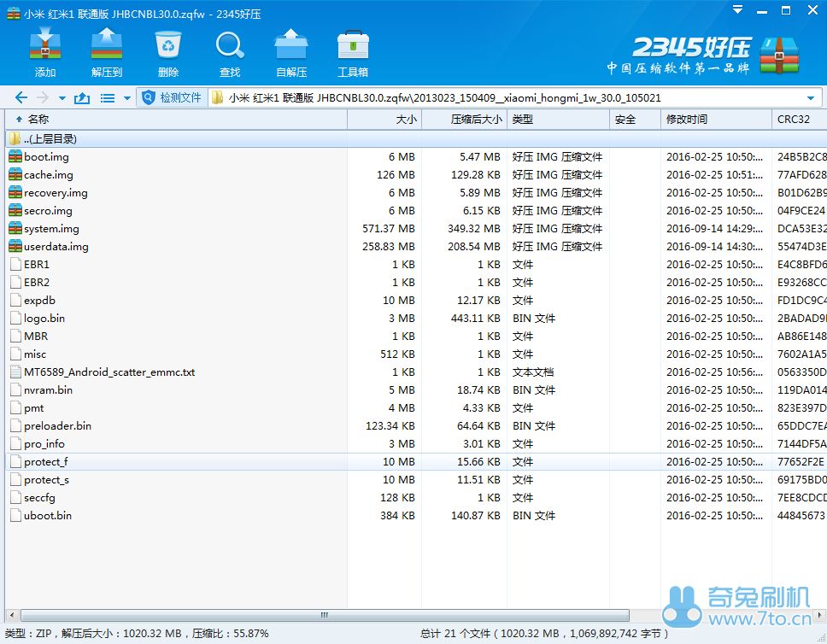Select the misc file icon
827x644 pixels.
pyautogui.click(x=16, y=354)
